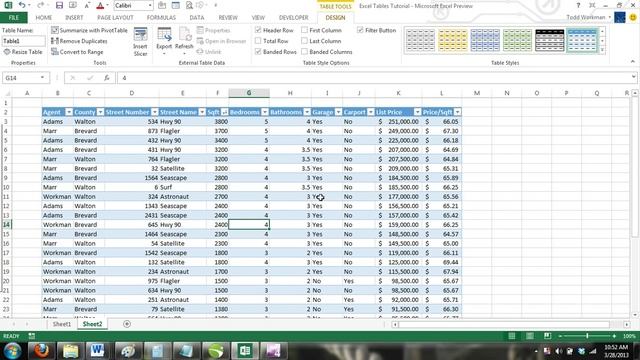Viewport: 640px width, 360px height.
Task: Switch to the DATA ribbon tab
Action: coord(197,18)
